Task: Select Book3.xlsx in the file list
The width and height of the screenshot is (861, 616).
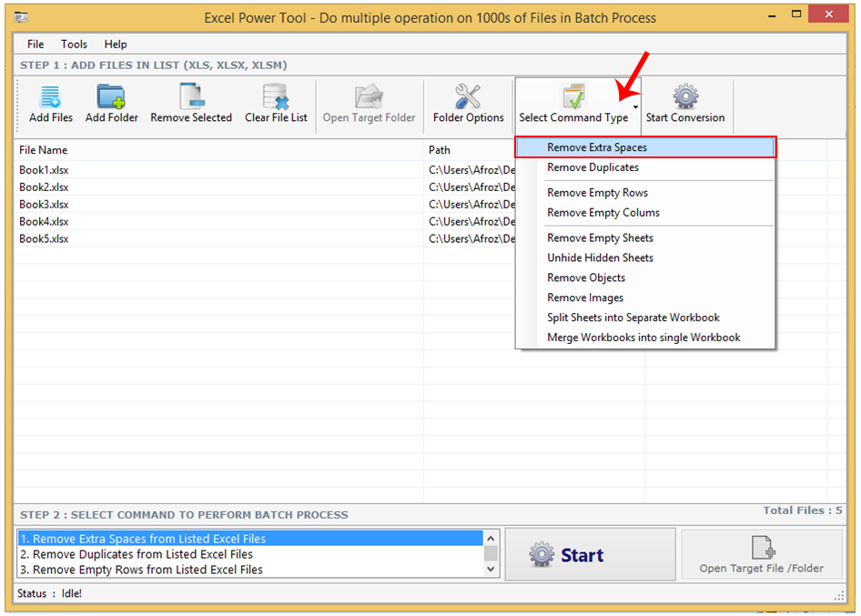Action: tap(44, 204)
